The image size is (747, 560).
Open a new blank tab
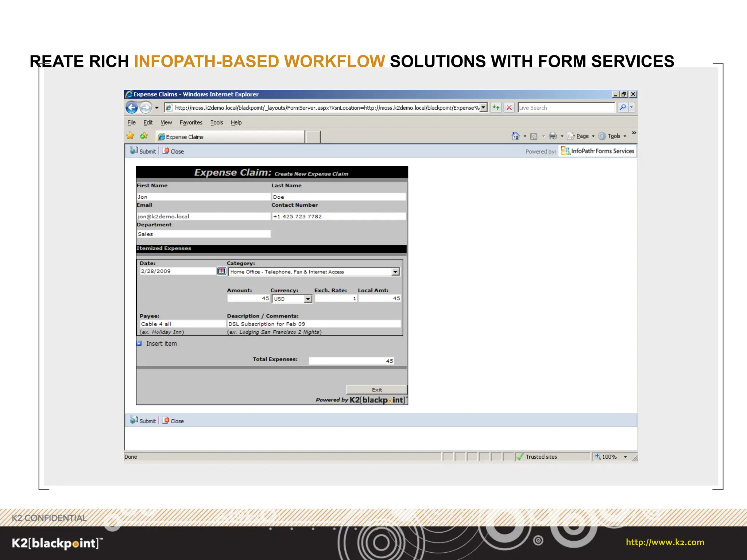313,137
